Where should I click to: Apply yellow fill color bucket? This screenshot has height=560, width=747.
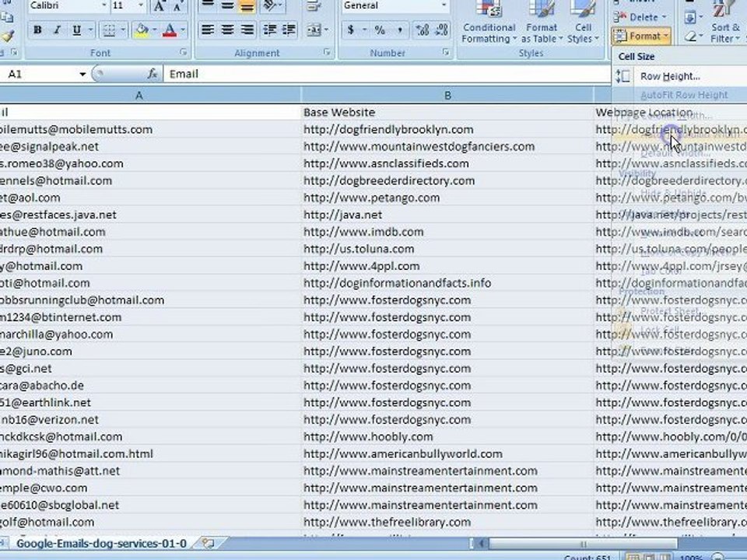pos(142,30)
